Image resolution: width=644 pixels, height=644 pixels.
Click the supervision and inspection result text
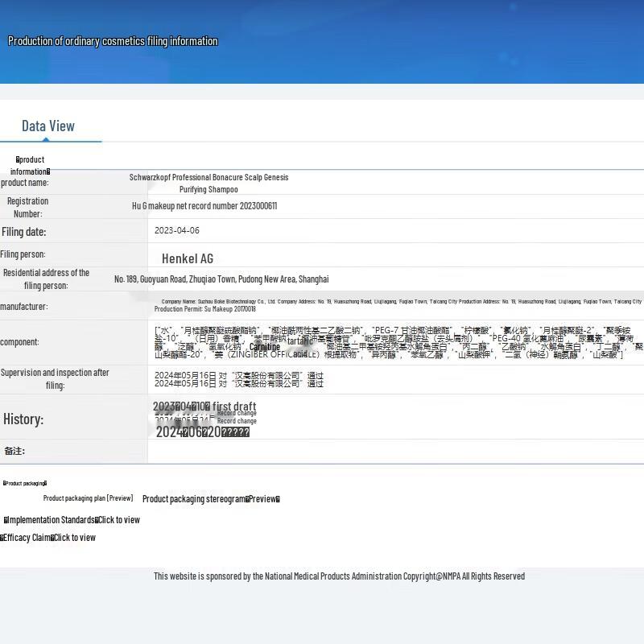click(239, 379)
